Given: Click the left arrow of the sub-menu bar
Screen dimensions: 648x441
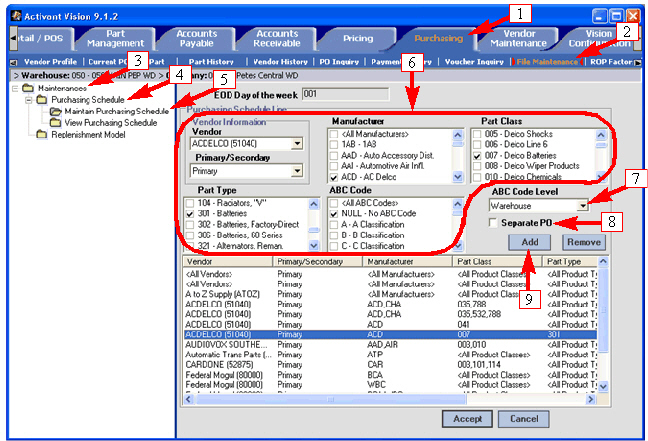Looking at the screenshot, I should 14,62.
